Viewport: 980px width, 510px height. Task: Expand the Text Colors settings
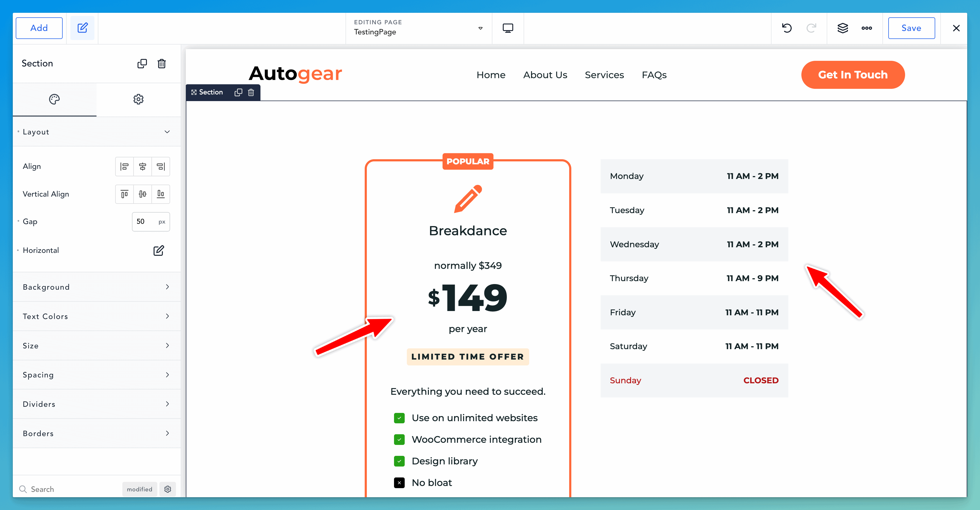pos(97,316)
